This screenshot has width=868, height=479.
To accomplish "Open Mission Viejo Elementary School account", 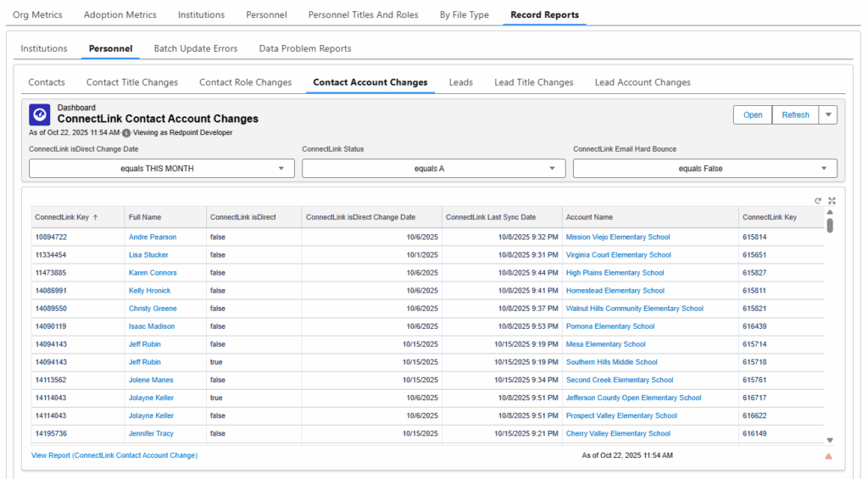I will [618, 237].
